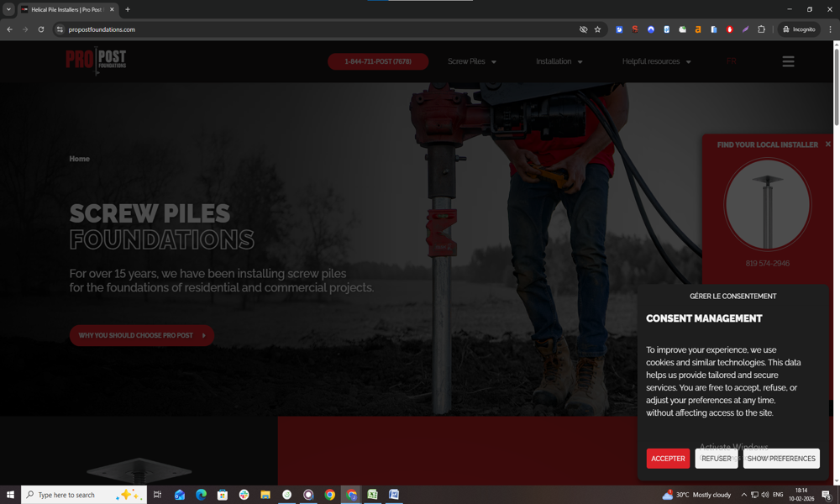Switch site language to FR
The image size is (840, 504).
coord(731,61)
